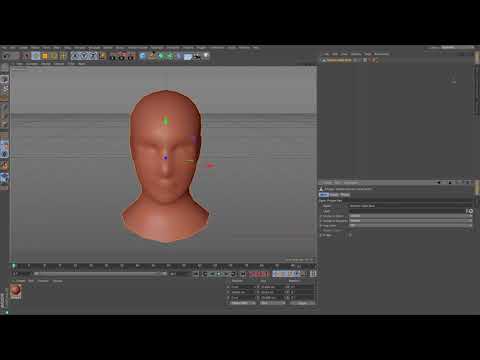Click the timeline preview range bar
Screen dimensions: 480x360
(x=100, y=274)
